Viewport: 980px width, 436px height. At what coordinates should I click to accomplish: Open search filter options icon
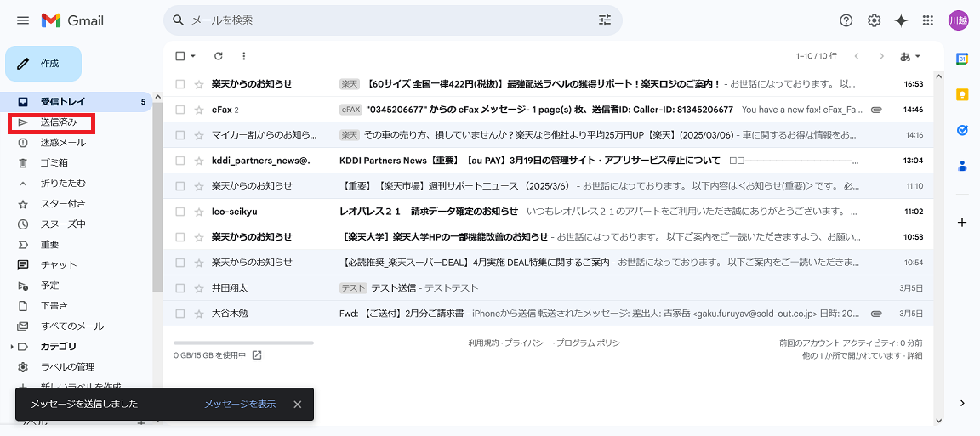pos(605,20)
